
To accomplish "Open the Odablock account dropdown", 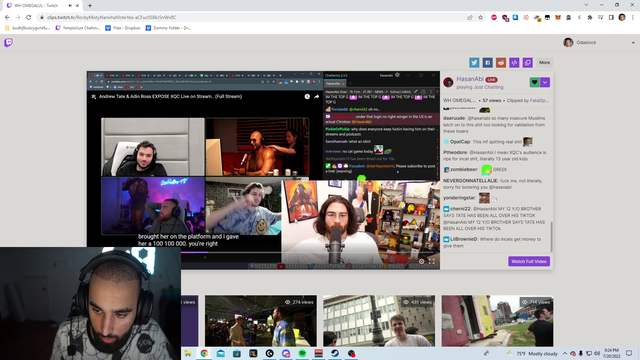I will pos(633,42).
